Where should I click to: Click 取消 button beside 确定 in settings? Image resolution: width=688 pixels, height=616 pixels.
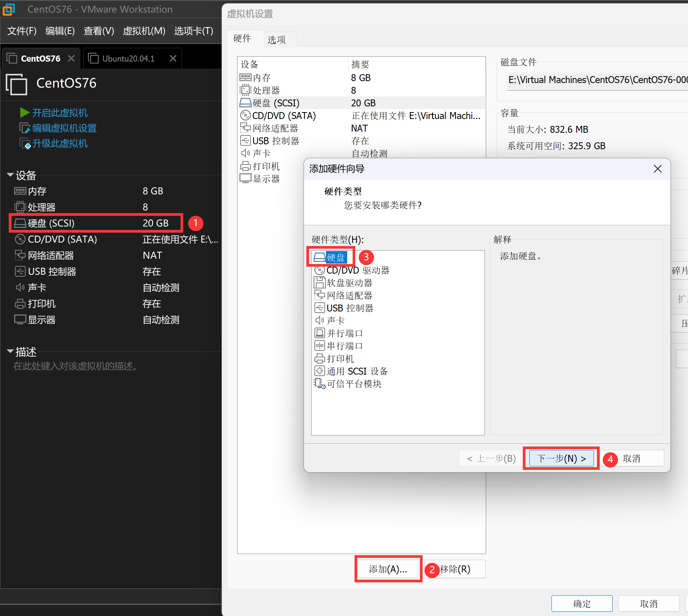(649, 604)
